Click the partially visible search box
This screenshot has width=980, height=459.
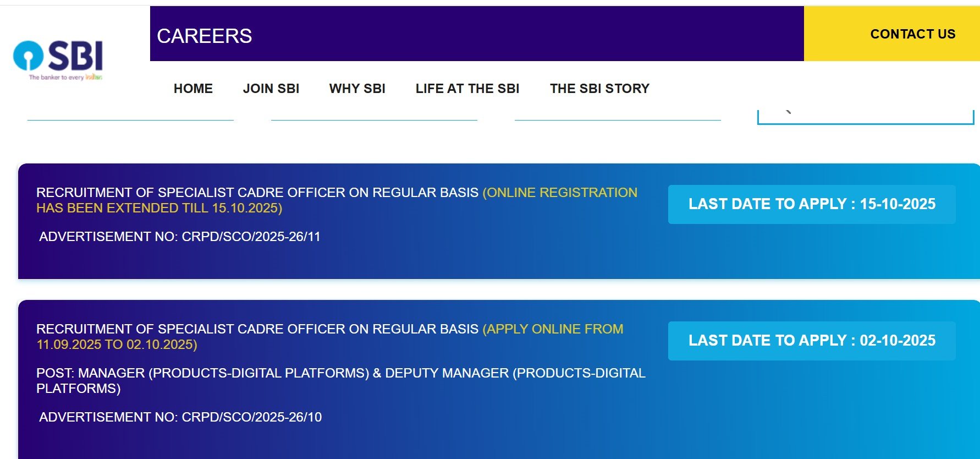coord(865,117)
